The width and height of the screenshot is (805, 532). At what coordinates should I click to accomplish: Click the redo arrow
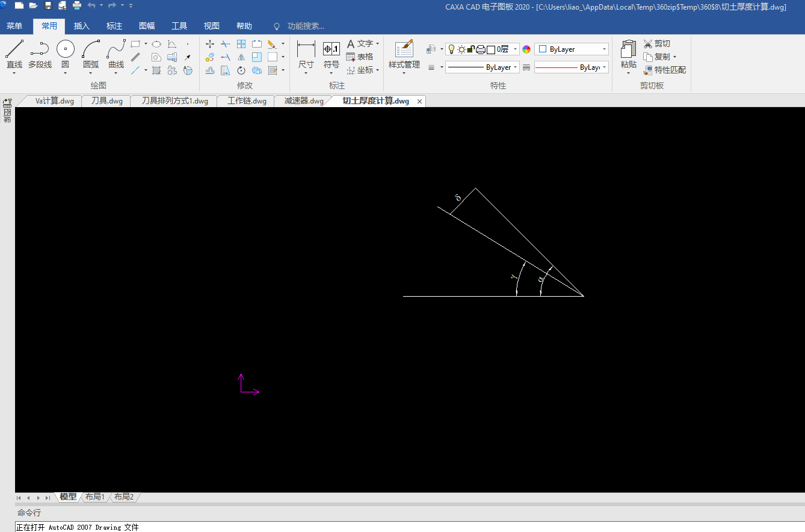[x=112, y=5]
